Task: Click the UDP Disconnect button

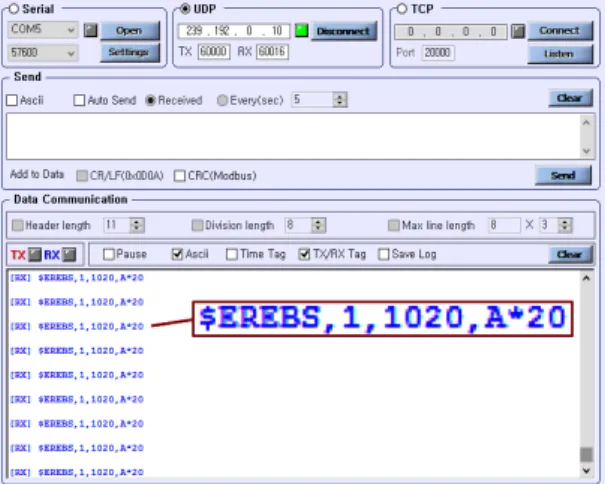Action: (x=344, y=31)
